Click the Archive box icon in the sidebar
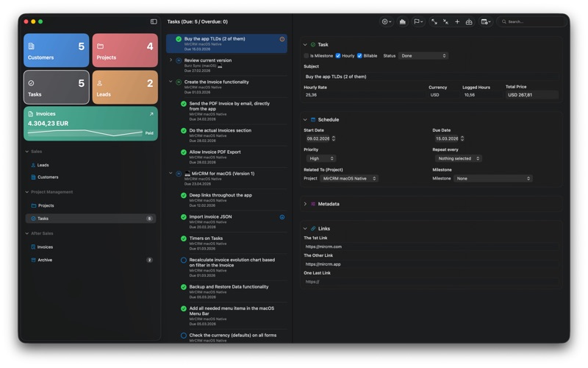This screenshot has width=588, height=368. [x=33, y=261]
